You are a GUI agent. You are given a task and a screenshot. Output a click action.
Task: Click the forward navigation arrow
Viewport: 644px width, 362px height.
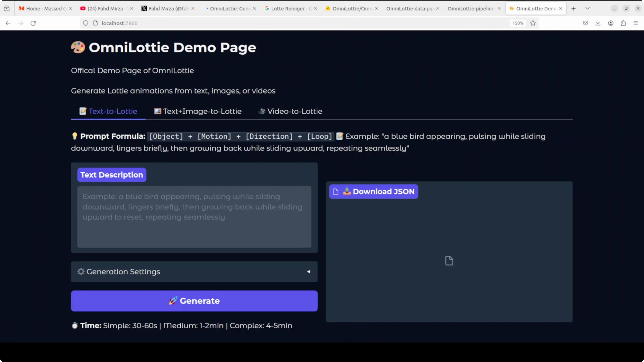tap(20, 23)
